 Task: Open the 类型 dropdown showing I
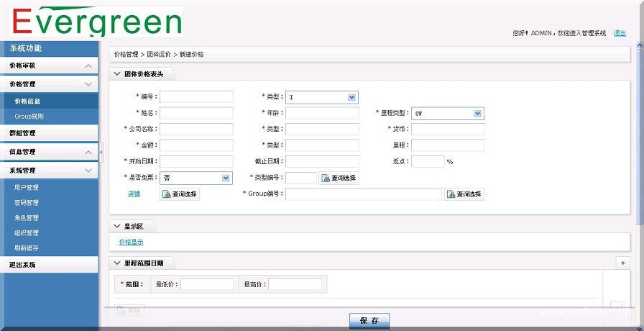coord(351,97)
